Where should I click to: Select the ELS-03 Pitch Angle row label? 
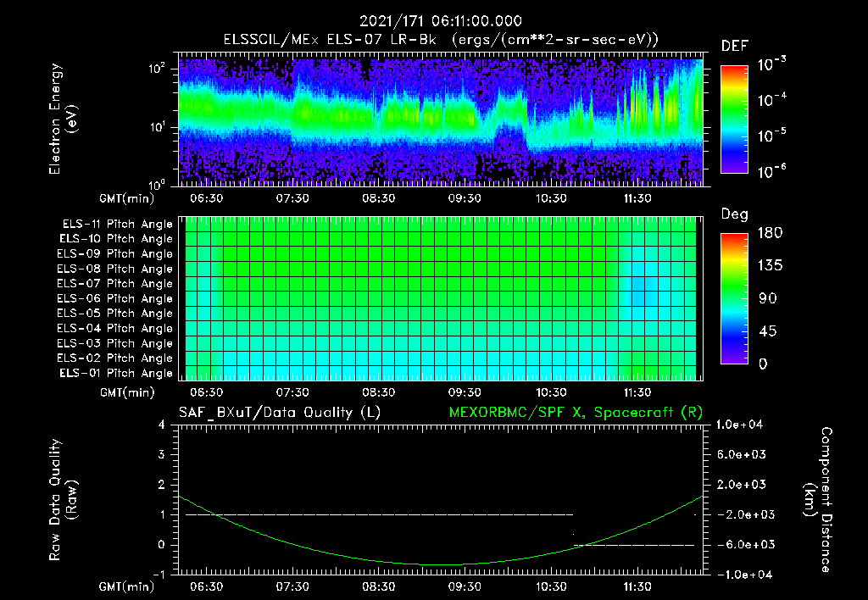coord(115,343)
